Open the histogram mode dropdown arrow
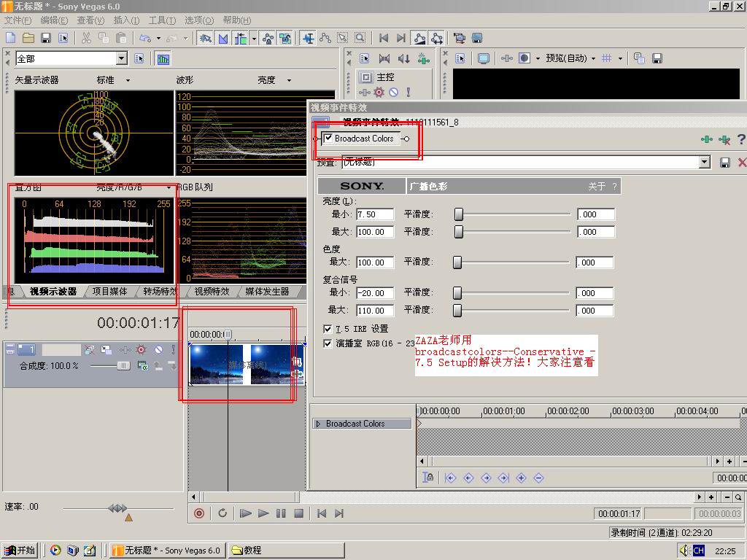Image resolution: width=747 pixels, height=560 pixels. click(x=169, y=187)
